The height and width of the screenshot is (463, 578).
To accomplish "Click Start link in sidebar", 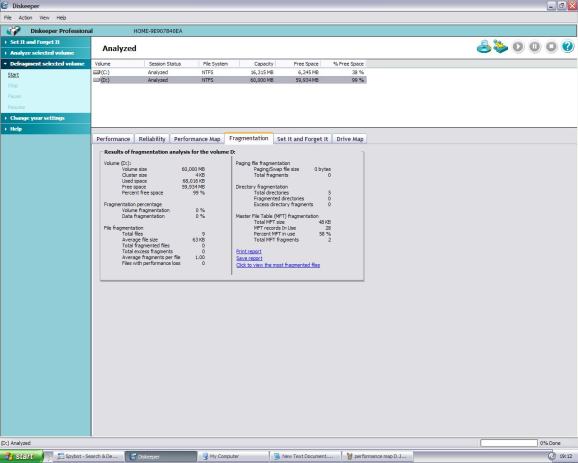I will (13, 75).
